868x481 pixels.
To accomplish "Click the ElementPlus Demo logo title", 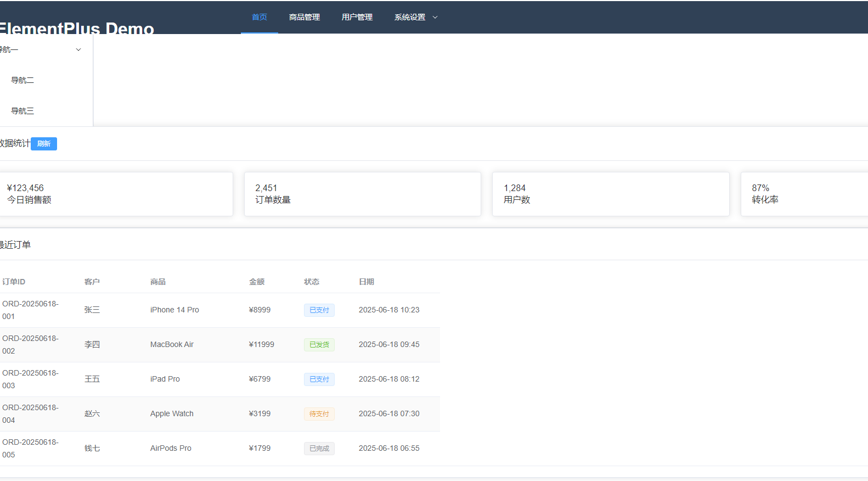I will coord(76,28).
